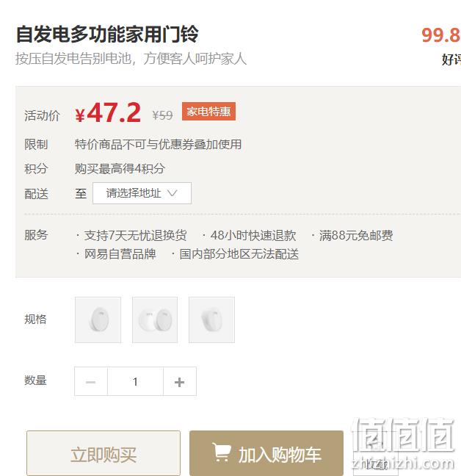Click 支持7天无忧退换货 service item
461x476 pixels.
pyautogui.click(x=135, y=235)
